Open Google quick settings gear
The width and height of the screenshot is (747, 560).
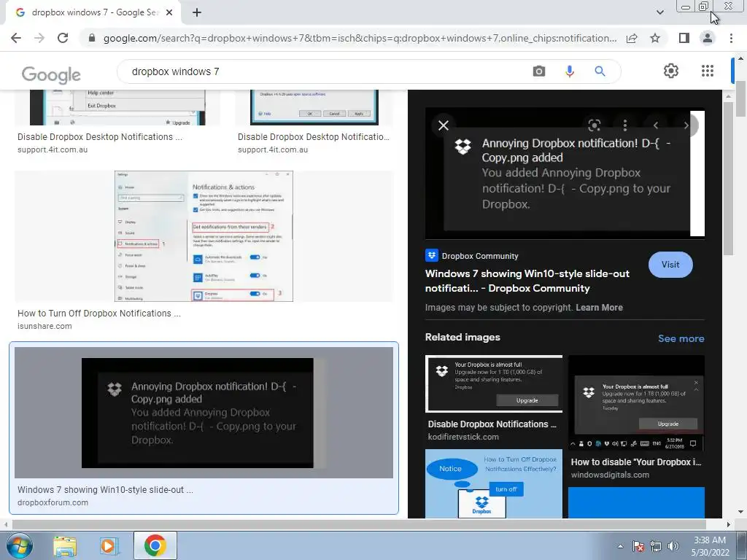coord(671,71)
